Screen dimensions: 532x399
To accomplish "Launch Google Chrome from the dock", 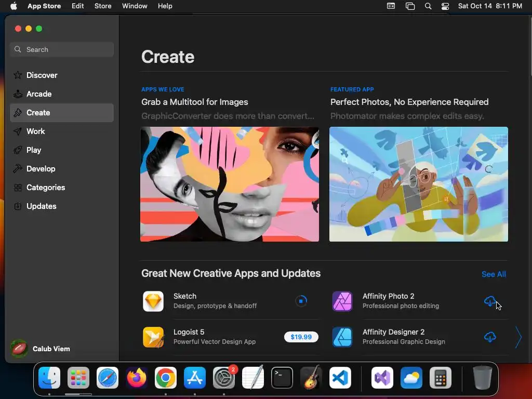I will [166, 378].
